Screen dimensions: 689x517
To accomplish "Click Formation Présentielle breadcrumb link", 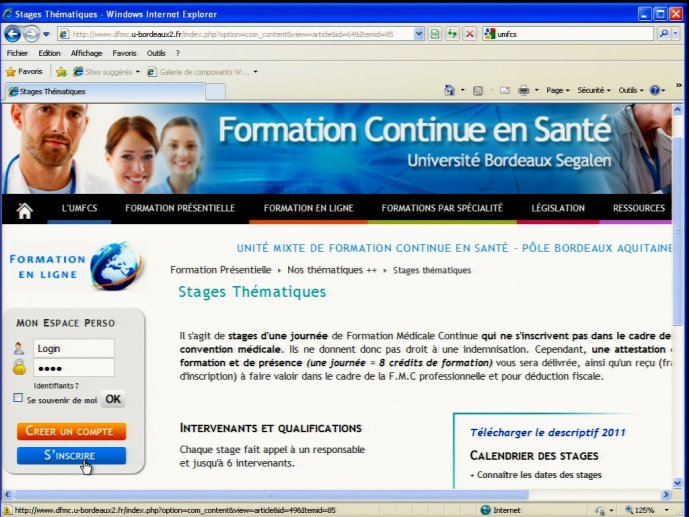I will click(221, 270).
